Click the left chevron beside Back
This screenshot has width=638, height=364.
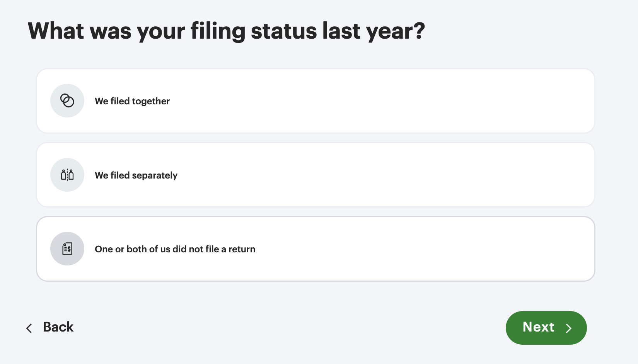click(29, 328)
